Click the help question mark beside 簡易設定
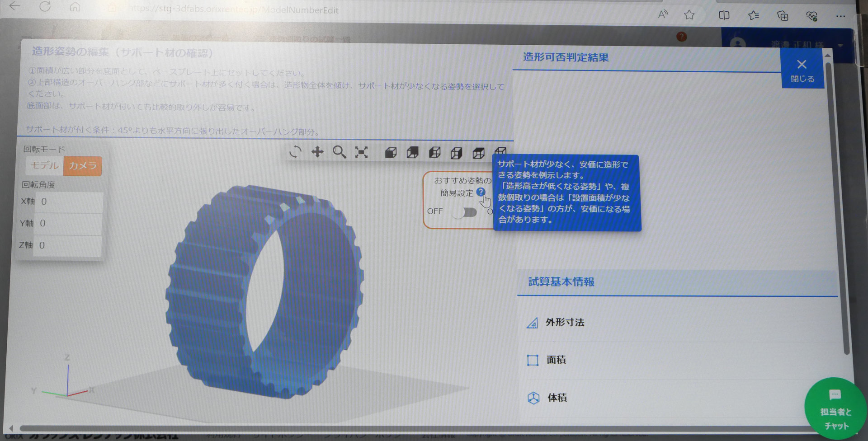This screenshot has height=441, width=868. tap(481, 192)
